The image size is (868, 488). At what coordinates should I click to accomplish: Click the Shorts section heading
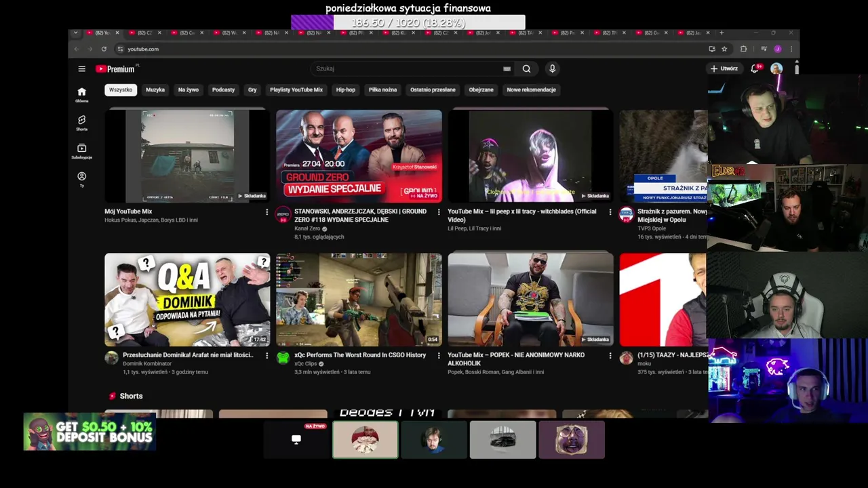click(x=131, y=396)
